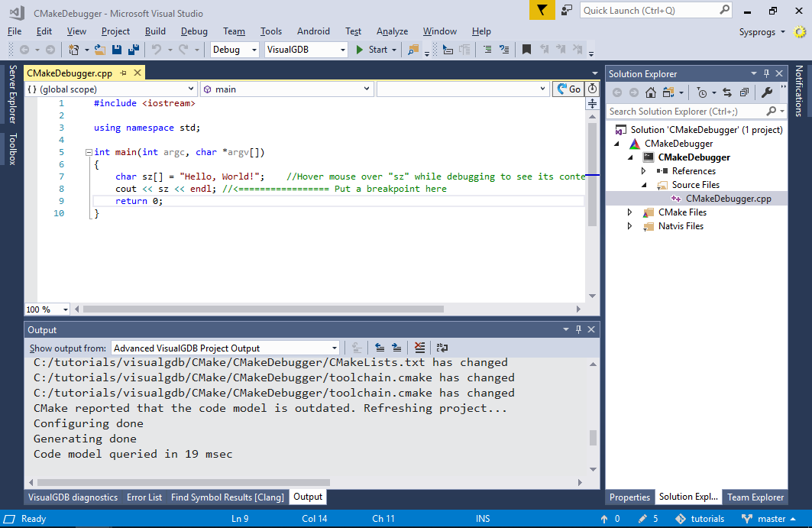Open the Server Explorer side tab
This screenshot has width=812, height=528.
tap(13, 94)
